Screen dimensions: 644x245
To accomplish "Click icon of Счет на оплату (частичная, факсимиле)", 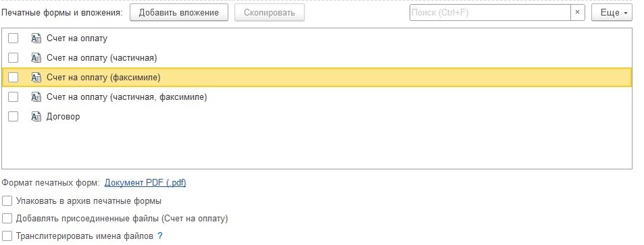I will click(x=36, y=97).
